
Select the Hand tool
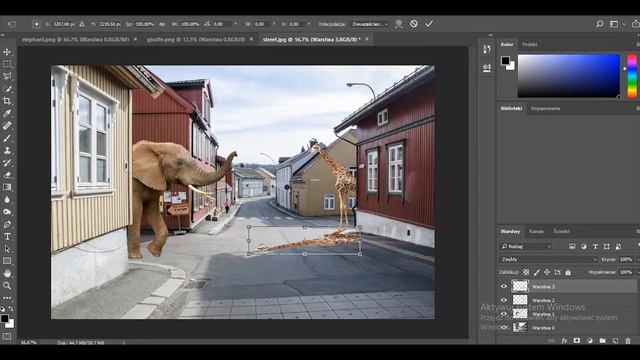[7, 273]
